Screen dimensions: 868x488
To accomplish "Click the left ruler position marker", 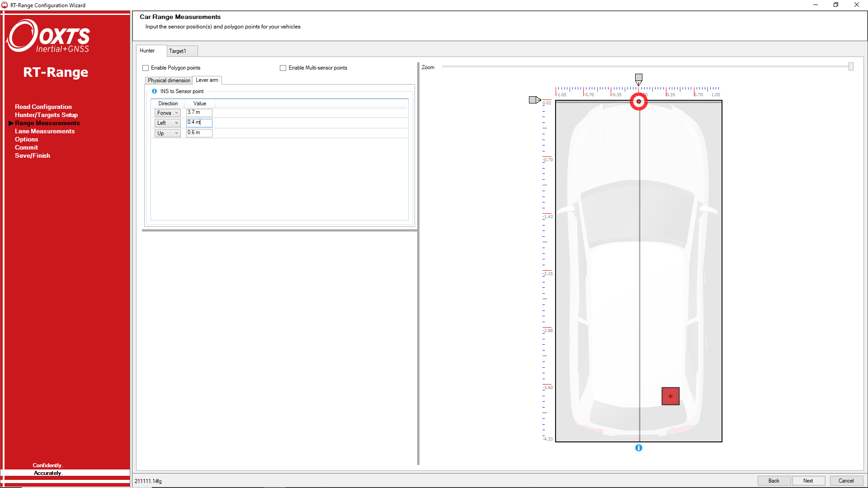I will 534,100.
